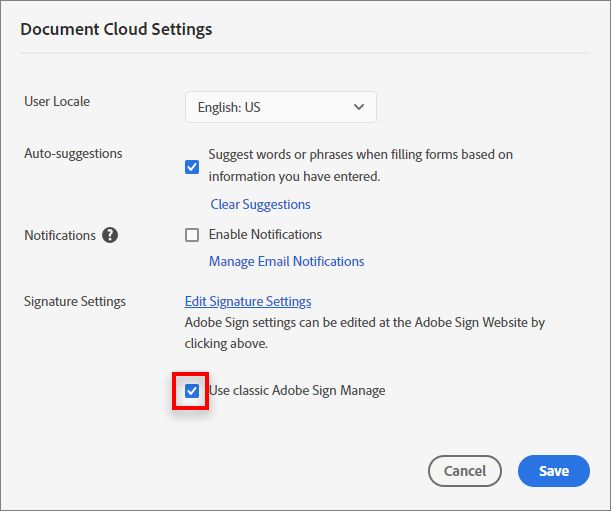Click the English: US text in combo box
This screenshot has width=611, height=511.
230,107
